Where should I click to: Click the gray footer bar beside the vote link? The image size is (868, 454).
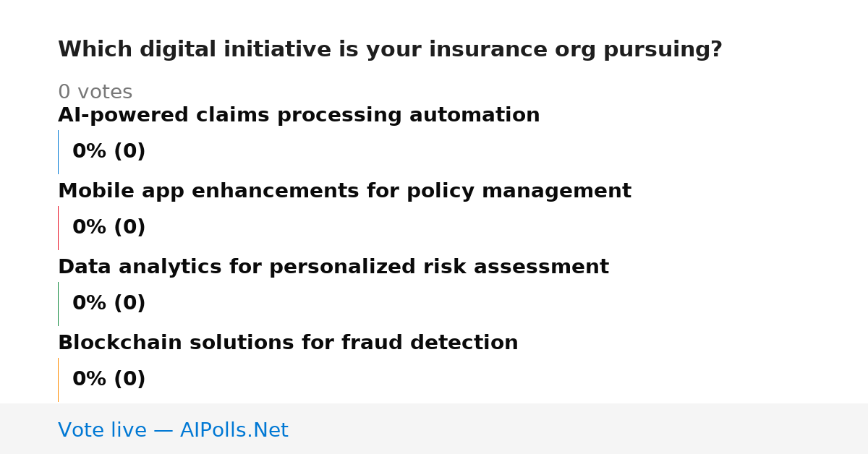579,429
